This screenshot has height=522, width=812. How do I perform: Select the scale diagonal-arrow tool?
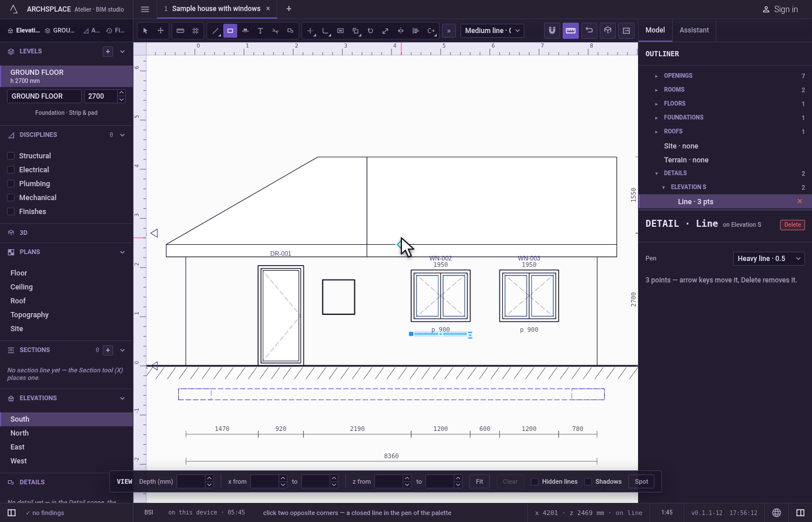click(386, 31)
